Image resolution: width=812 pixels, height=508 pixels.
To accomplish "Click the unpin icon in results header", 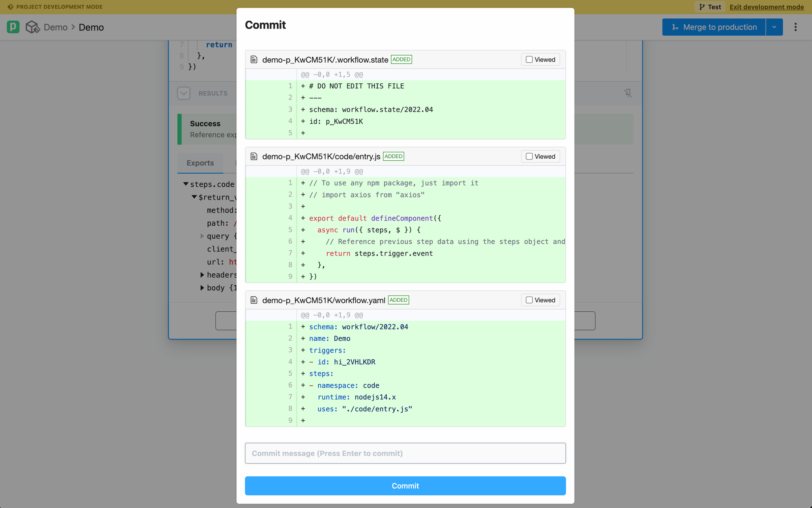I will (x=628, y=93).
